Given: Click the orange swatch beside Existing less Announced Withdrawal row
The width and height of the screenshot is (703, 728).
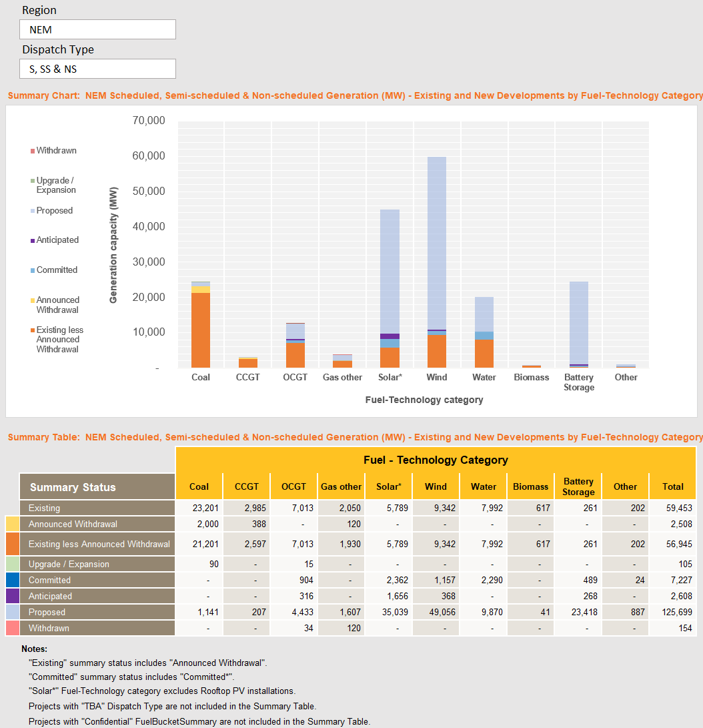Looking at the screenshot, I should click(x=13, y=544).
